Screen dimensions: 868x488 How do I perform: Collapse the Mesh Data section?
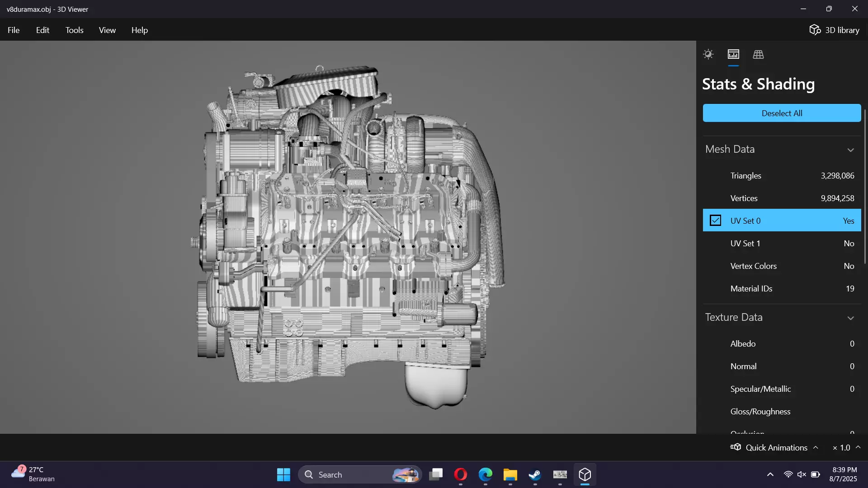coord(850,150)
